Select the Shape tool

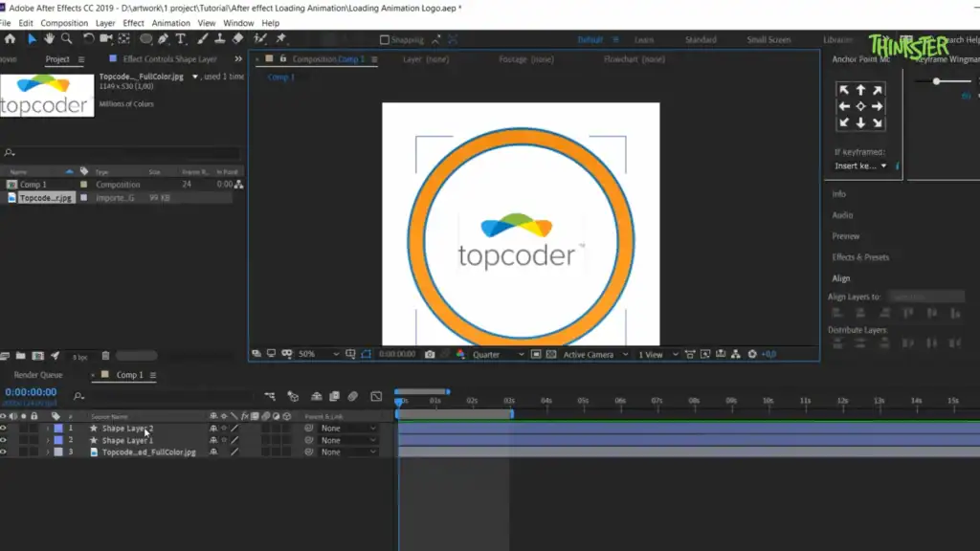147,40
